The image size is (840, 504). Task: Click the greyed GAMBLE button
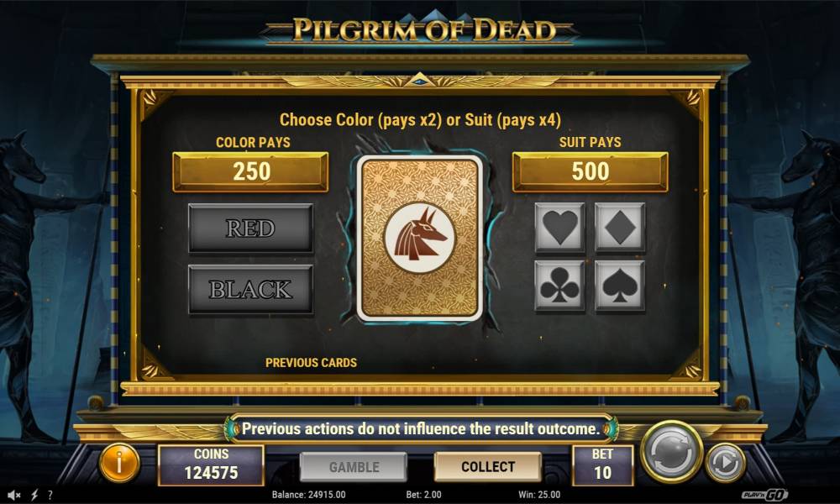(x=354, y=466)
